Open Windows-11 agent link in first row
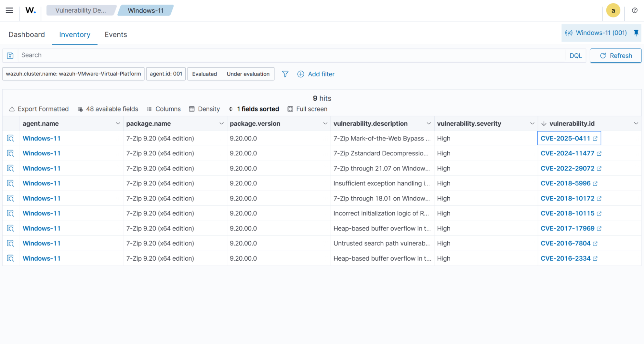Image resolution: width=644 pixels, height=344 pixels. pos(41,139)
